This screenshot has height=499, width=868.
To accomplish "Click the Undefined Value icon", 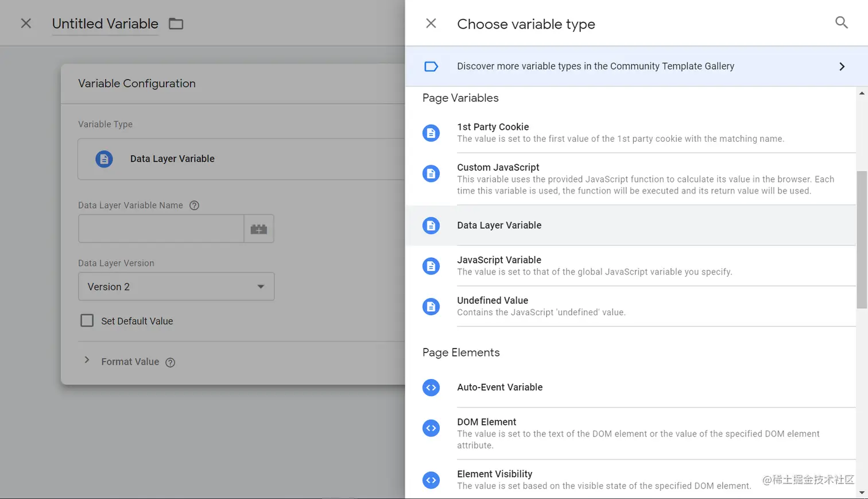I will [x=431, y=306].
